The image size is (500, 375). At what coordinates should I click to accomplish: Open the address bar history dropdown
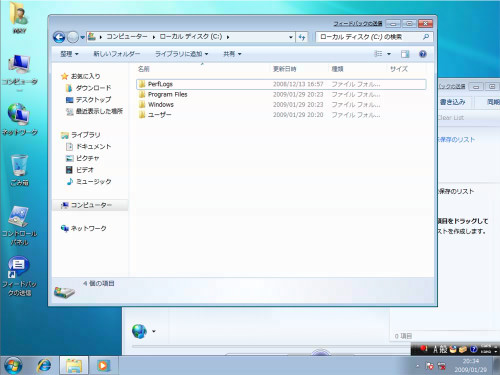tap(291, 37)
